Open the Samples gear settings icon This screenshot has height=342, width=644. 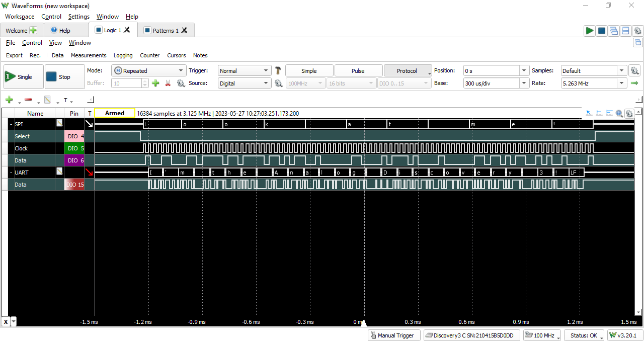[x=634, y=71]
